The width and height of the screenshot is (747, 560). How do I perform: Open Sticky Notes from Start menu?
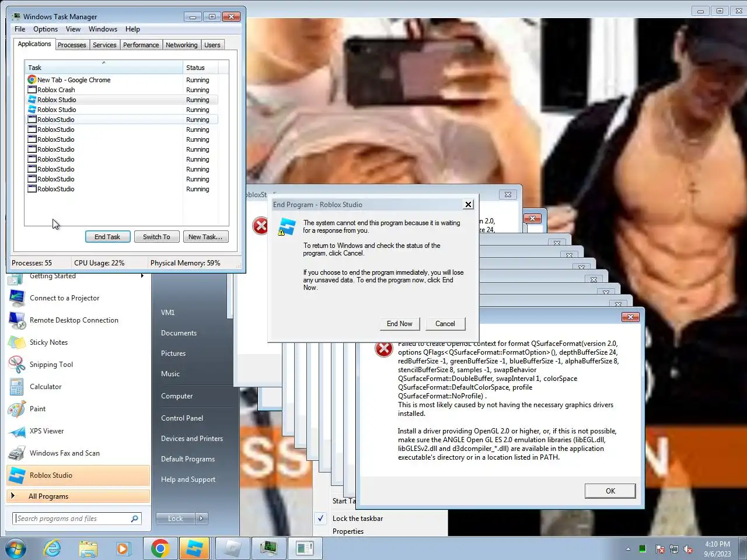78,342
